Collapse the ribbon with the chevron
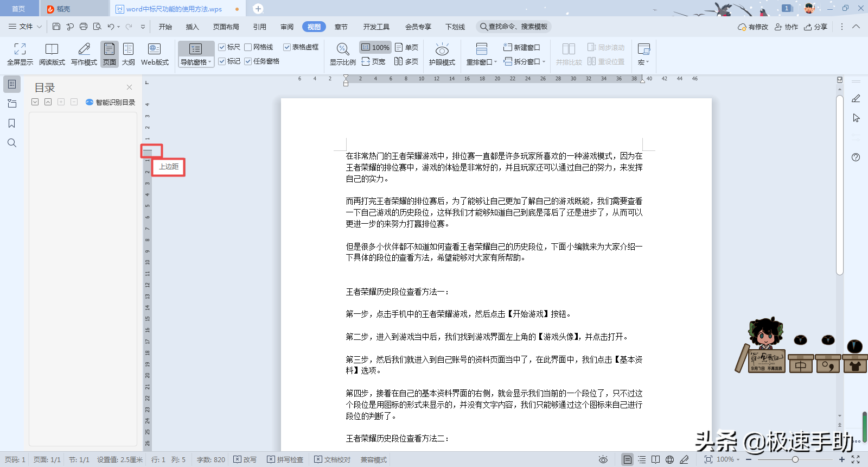This screenshot has width=868, height=467. coord(856,27)
